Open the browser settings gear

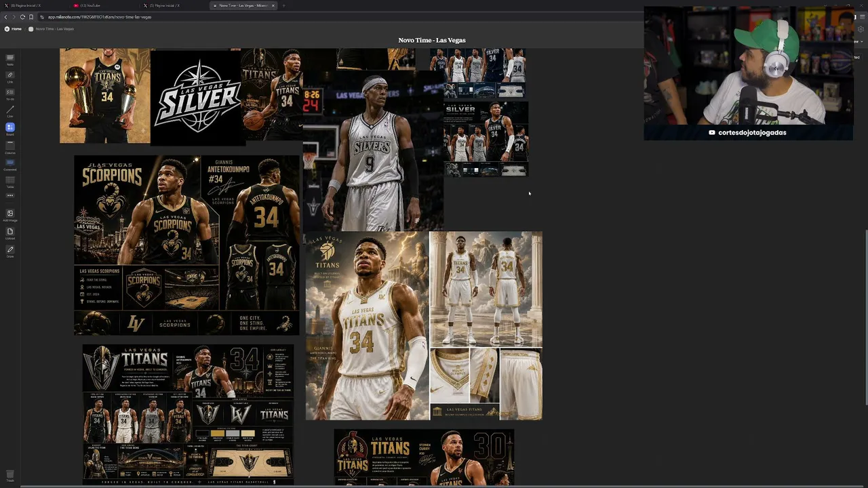click(x=861, y=29)
